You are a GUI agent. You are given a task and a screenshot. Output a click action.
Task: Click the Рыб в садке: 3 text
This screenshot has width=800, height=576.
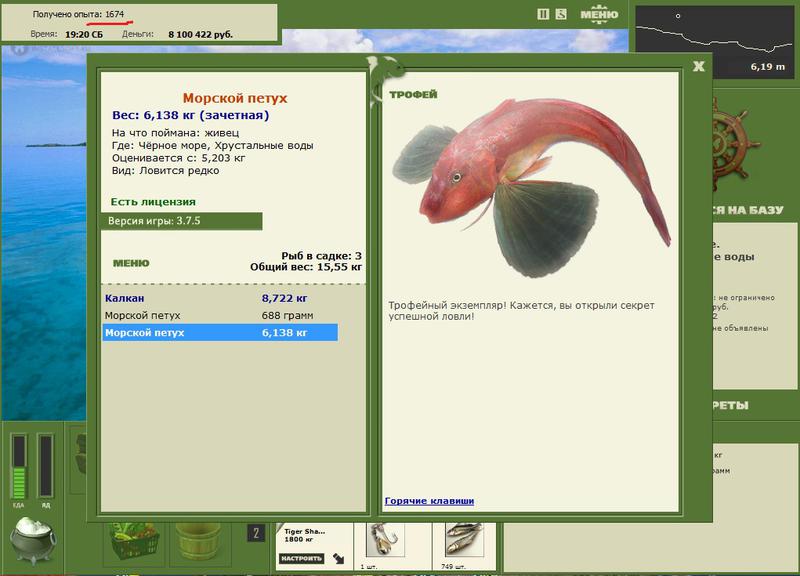(x=321, y=256)
